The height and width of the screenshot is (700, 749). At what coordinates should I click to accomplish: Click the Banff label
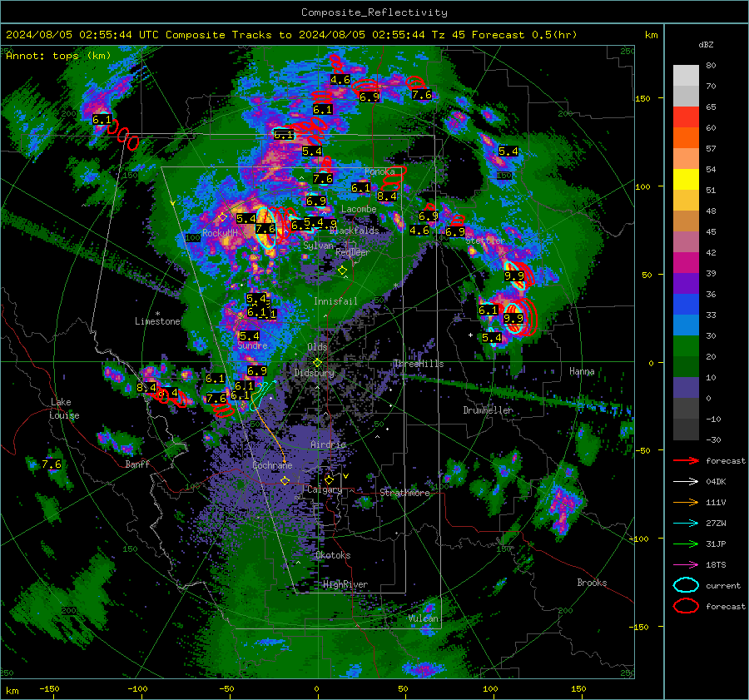point(137,464)
